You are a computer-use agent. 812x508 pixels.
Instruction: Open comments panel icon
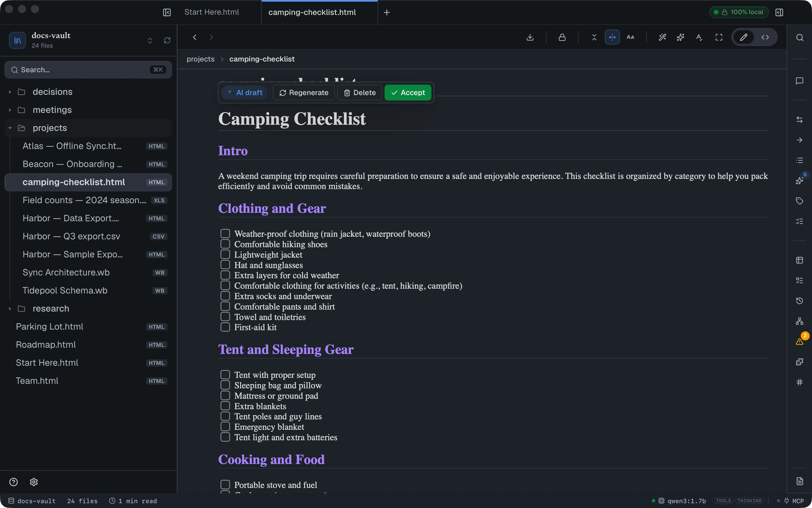[800, 81]
